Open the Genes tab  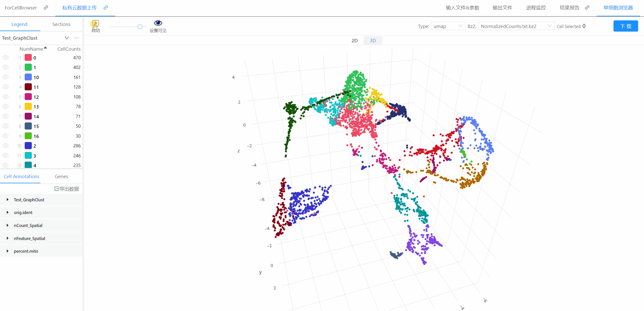coord(61,176)
